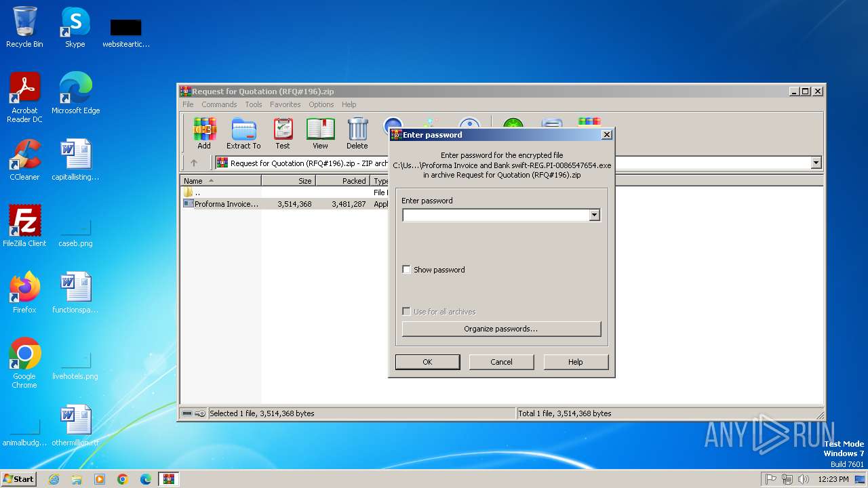Select the CCleaner desktop shortcut
Screen dimensions: 868x488
pos(24,160)
